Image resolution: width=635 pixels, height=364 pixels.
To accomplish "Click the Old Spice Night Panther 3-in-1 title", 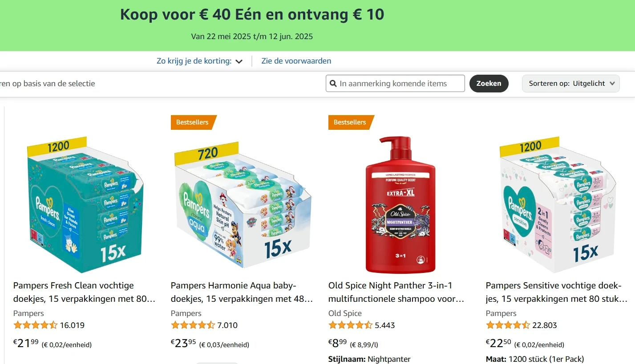I will click(396, 292).
